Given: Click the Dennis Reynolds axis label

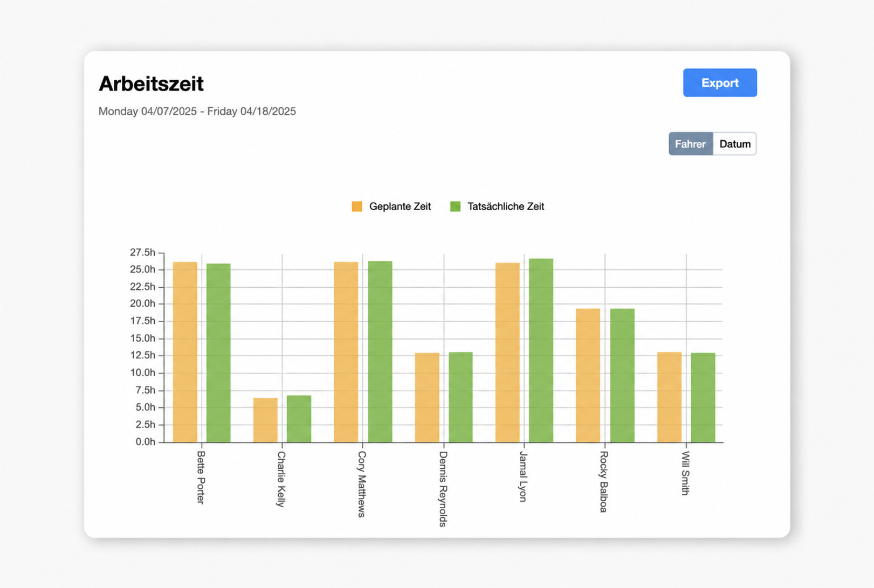Looking at the screenshot, I should click(443, 489).
